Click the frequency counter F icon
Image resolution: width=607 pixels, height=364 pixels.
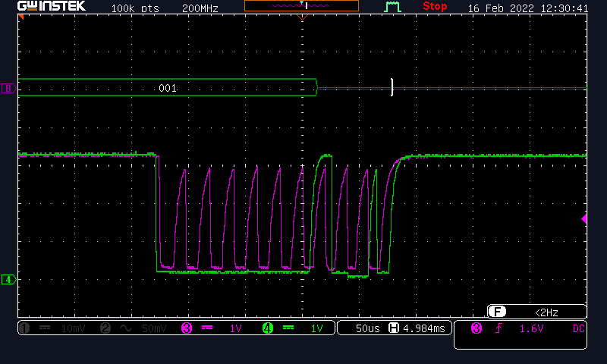pyautogui.click(x=497, y=312)
